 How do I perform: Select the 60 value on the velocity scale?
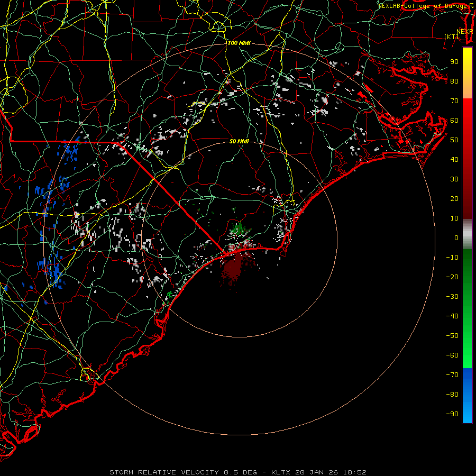coord(454,120)
